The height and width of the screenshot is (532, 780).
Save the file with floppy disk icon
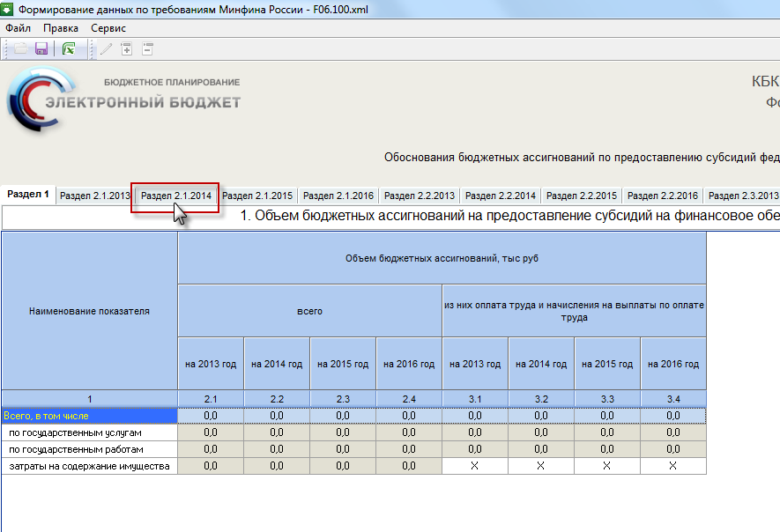[41, 48]
